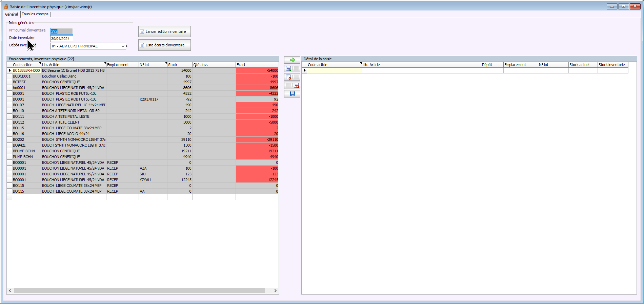Click the small arrow right of the depot combo box

click(127, 46)
